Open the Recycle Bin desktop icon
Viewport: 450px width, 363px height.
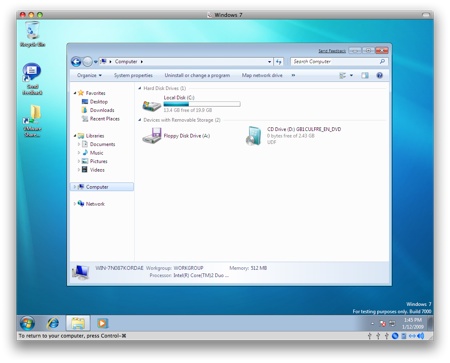click(x=32, y=34)
